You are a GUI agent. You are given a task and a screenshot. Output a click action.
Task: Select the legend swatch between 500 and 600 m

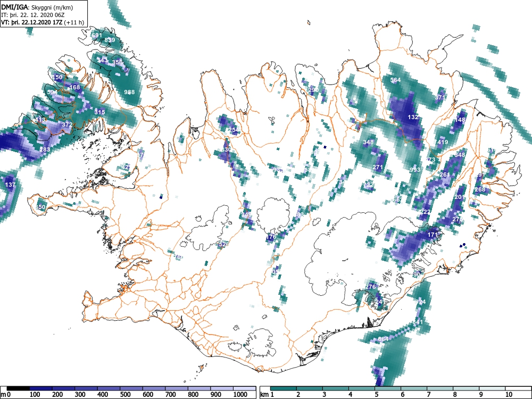click(131, 388)
